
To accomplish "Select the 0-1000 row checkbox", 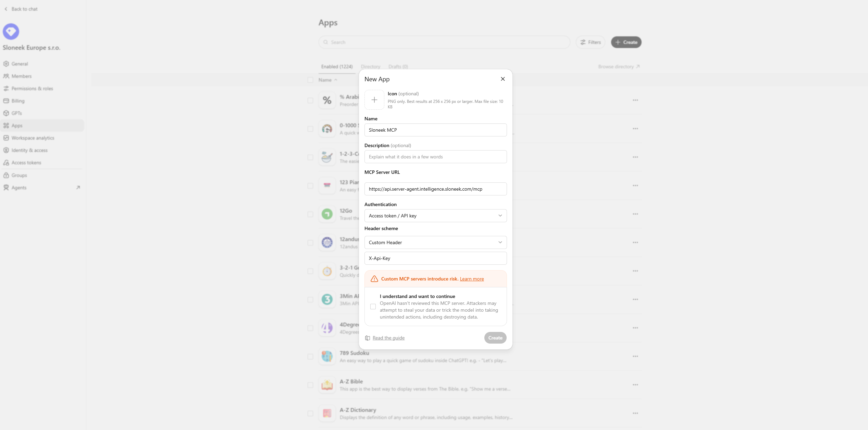I will [310, 129].
